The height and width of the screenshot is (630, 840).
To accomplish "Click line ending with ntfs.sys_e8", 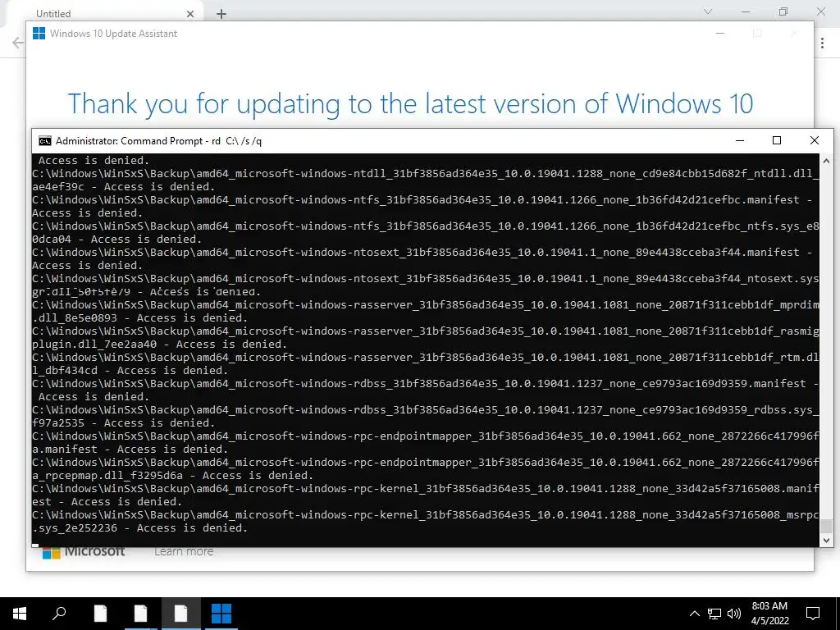I will point(426,226).
